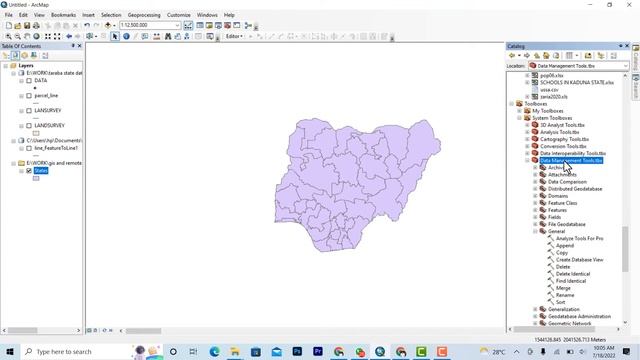Go to Home folder in Catalog
The image size is (640, 360).
pyautogui.click(x=546, y=56)
